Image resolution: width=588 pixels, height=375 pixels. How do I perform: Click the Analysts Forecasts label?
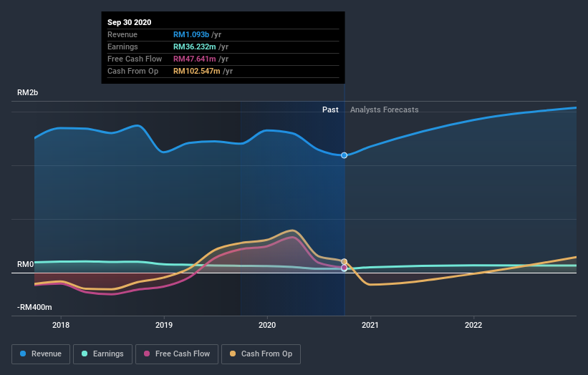[x=385, y=109]
